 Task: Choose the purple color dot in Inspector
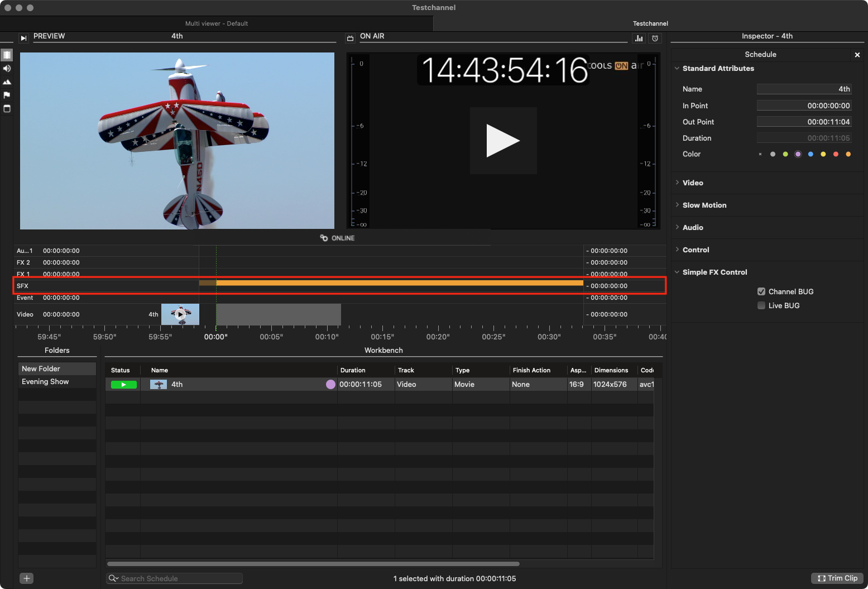pos(798,154)
